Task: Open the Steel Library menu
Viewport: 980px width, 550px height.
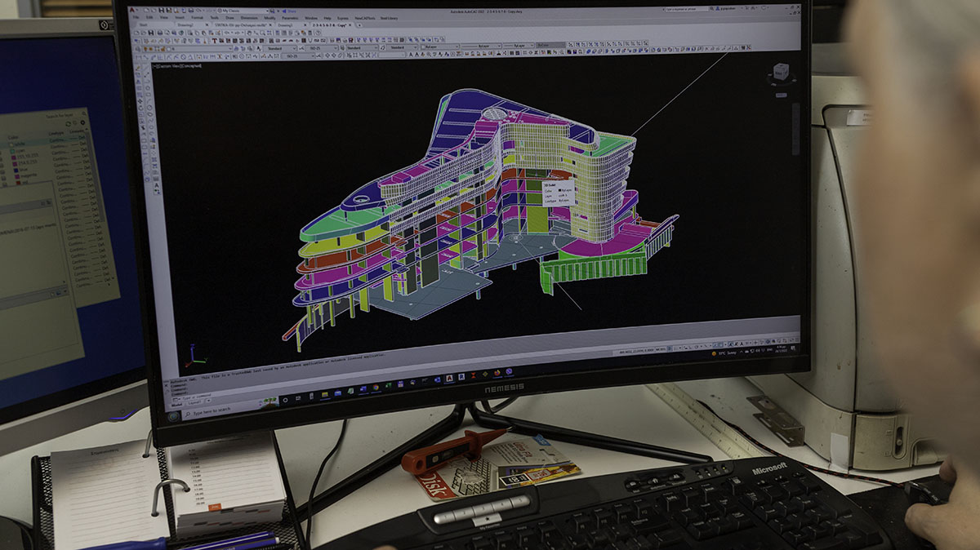Action: tap(389, 18)
